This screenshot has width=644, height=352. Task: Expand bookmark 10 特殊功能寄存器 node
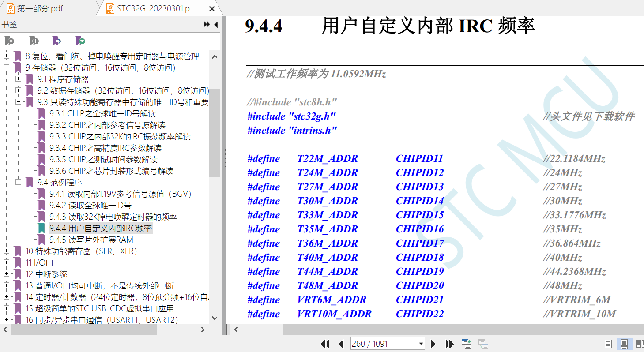tap(7, 251)
